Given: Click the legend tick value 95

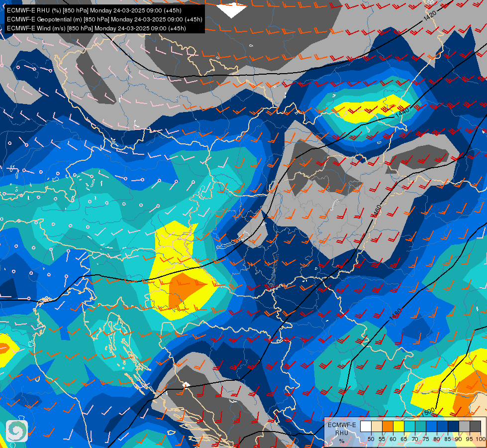Looking at the screenshot, I should coord(470,439).
